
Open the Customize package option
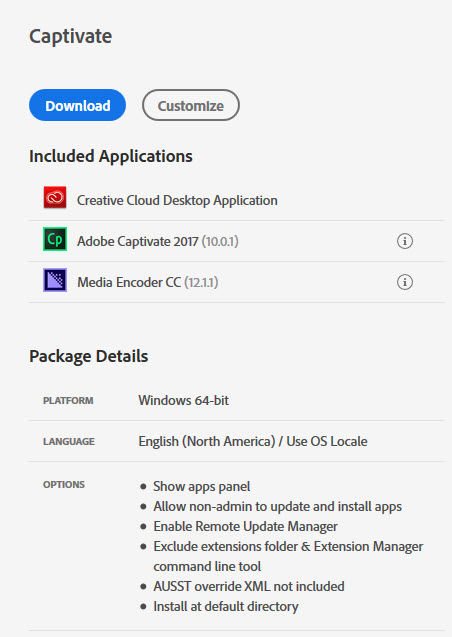pos(191,105)
